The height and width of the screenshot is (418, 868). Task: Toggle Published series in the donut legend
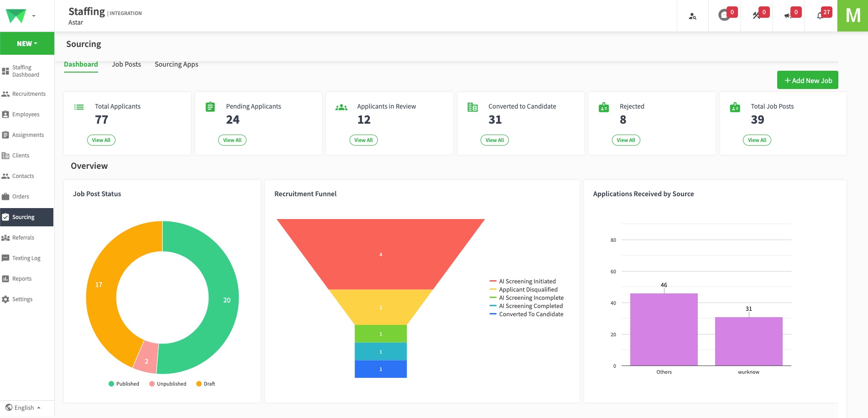[124, 384]
